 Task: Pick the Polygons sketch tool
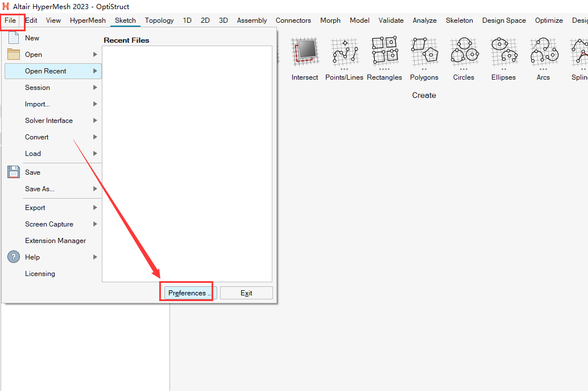tap(424, 52)
